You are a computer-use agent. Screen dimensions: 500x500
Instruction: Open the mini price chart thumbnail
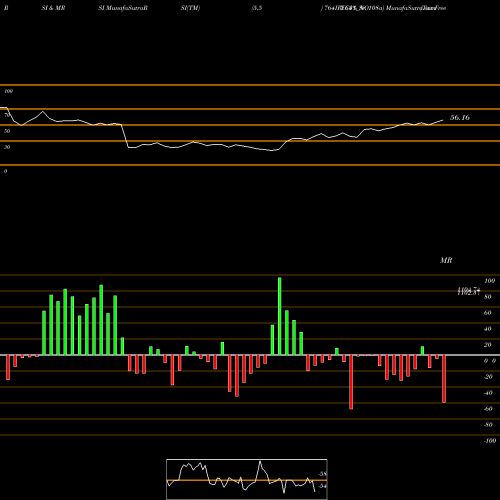pyautogui.click(x=247, y=479)
